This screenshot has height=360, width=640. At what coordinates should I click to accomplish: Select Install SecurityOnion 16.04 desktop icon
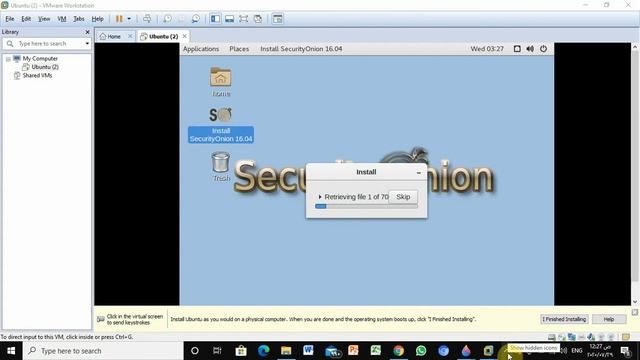point(221,125)
